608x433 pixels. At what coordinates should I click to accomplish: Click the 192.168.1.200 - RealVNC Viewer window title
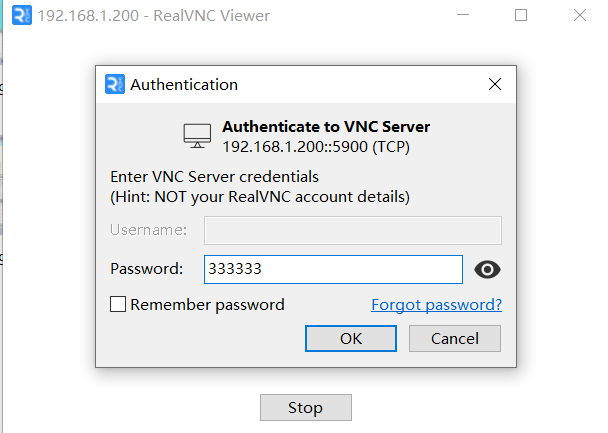(x=154, y=16)
